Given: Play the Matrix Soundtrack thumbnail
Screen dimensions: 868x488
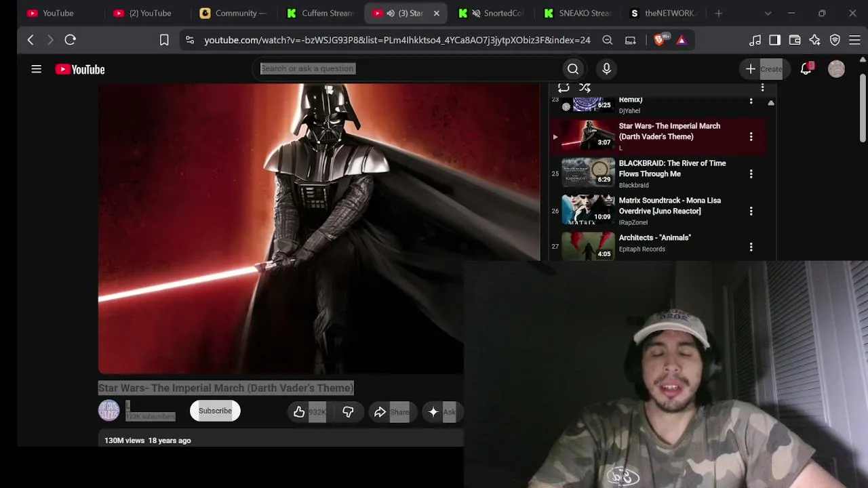Looking at the screenshot, I should [588, 209].
